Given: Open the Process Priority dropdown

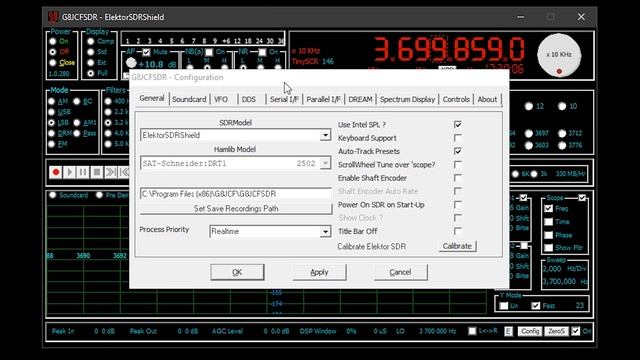Looking at the screenshot, I should click(325, 231).
